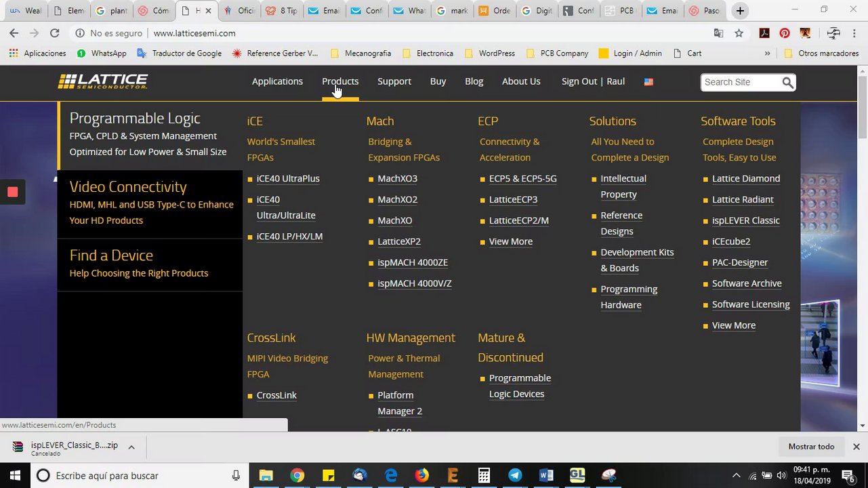This screenshot has height=488, width=868.
Task: Show more bookmarks with the double chevron
Action: pos(767,53)
